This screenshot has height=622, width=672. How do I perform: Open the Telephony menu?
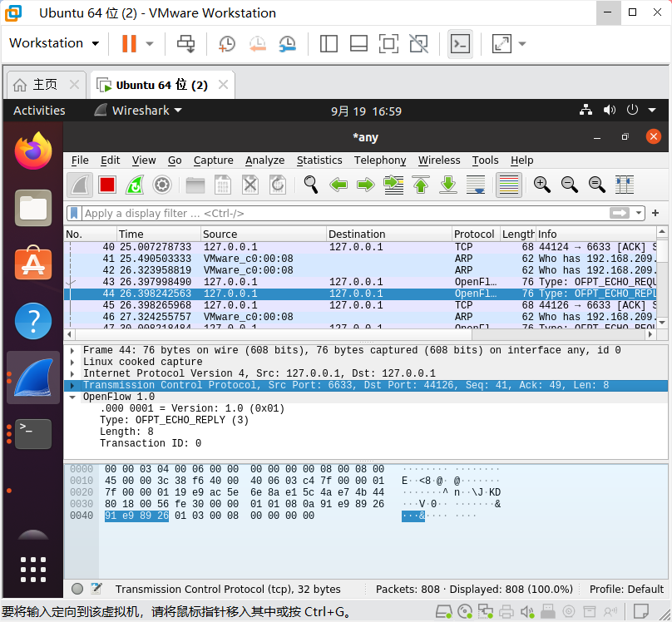tap(380, 160)
